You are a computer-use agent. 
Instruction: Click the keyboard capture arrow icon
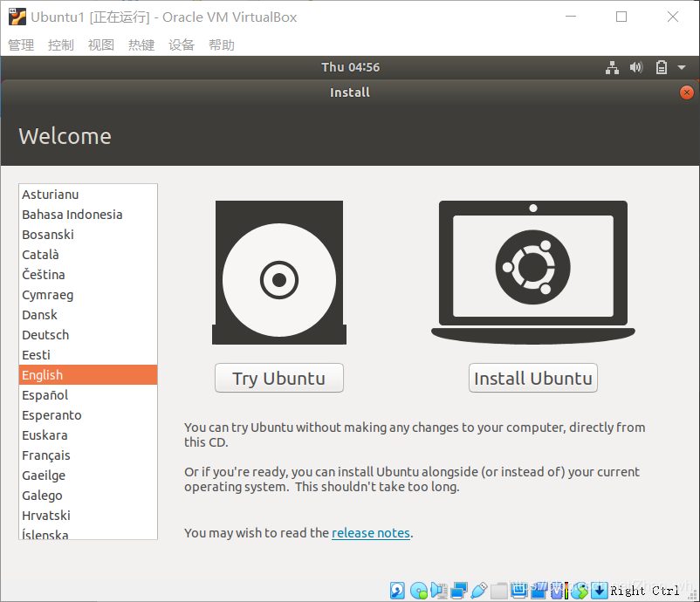point(599,591)
